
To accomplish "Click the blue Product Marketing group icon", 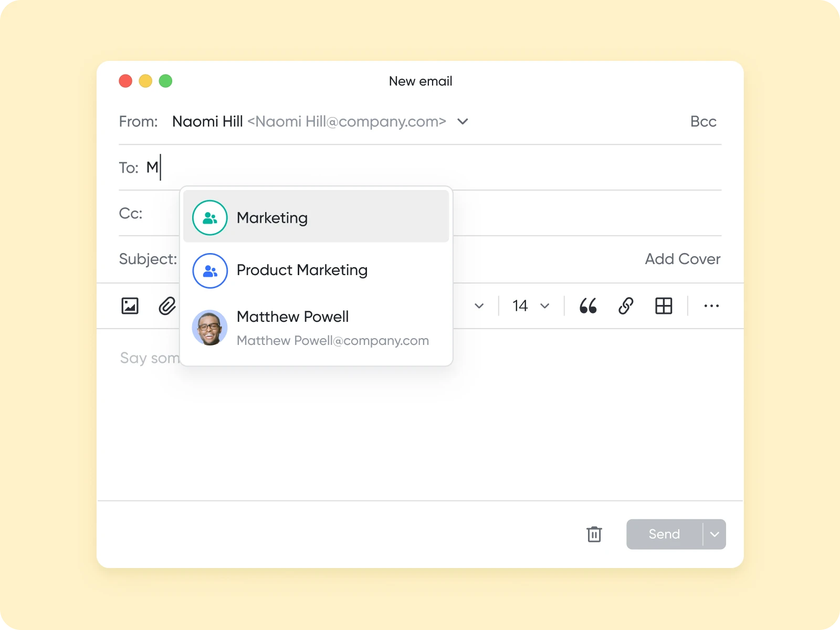I will tap(209, 271).
